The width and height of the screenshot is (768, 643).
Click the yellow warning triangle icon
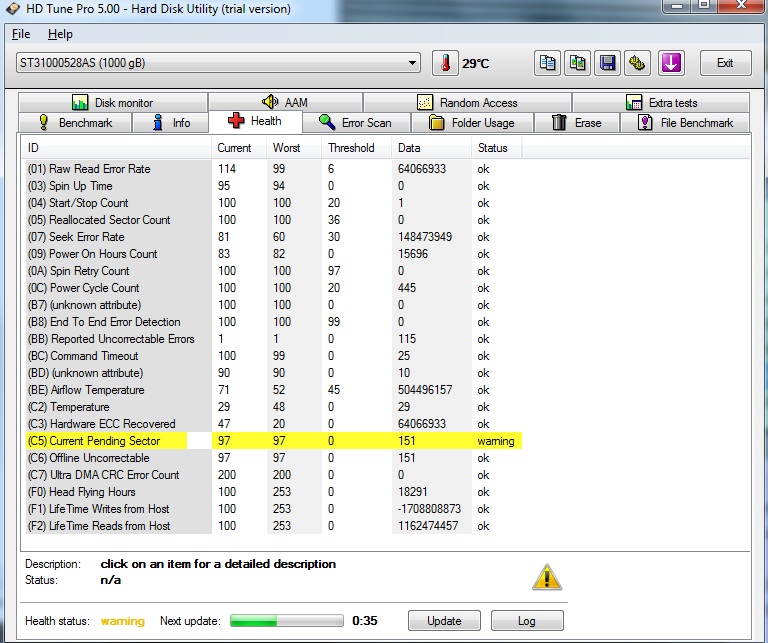[547, 577]
